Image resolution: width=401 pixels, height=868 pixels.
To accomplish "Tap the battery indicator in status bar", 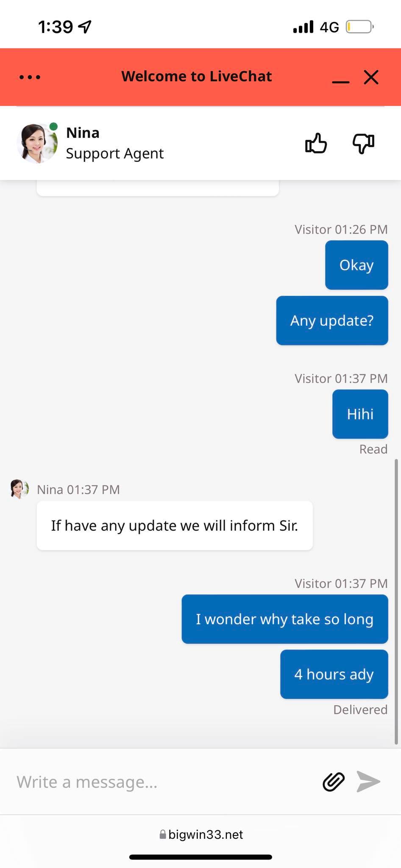I will pos(359,27).
